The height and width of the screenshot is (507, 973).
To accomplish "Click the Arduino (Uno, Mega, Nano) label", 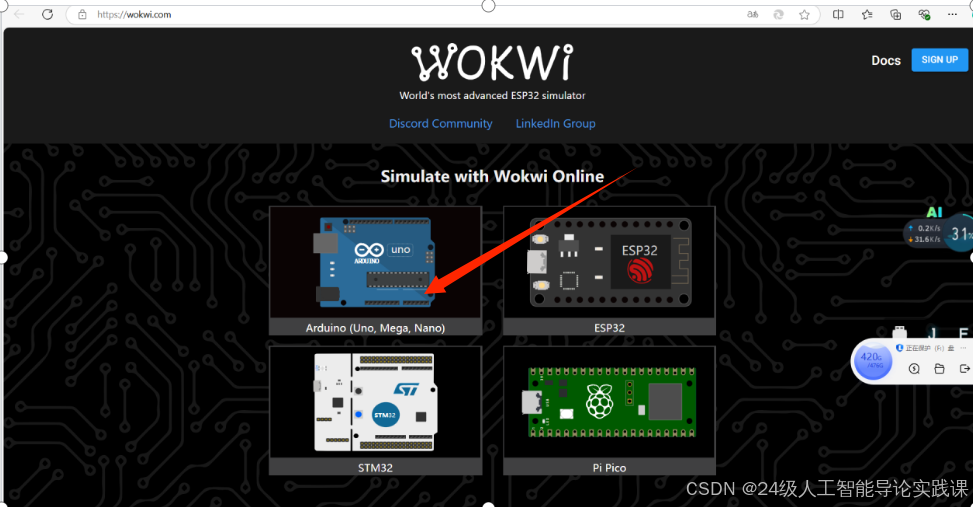I will (x=375, y=328).
